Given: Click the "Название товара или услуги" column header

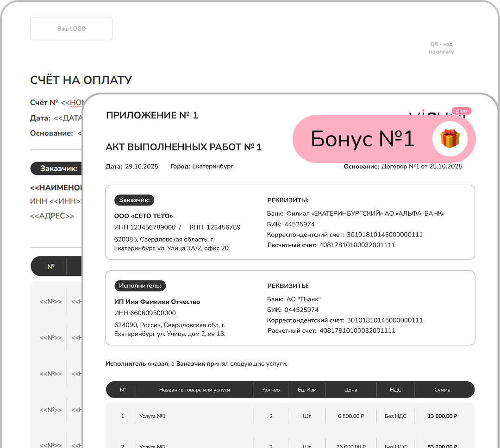Looking at the screenshot, I should [194, 390].
